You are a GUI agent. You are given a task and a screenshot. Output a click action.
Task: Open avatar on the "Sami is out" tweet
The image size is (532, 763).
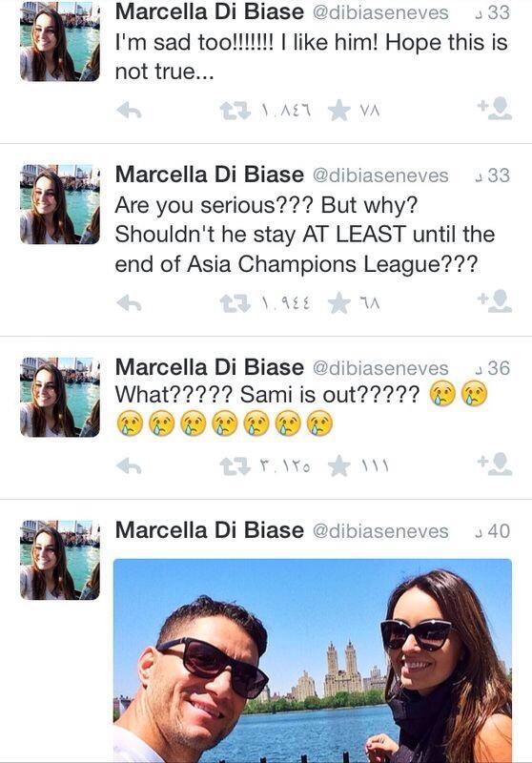[x=60, y=397]
